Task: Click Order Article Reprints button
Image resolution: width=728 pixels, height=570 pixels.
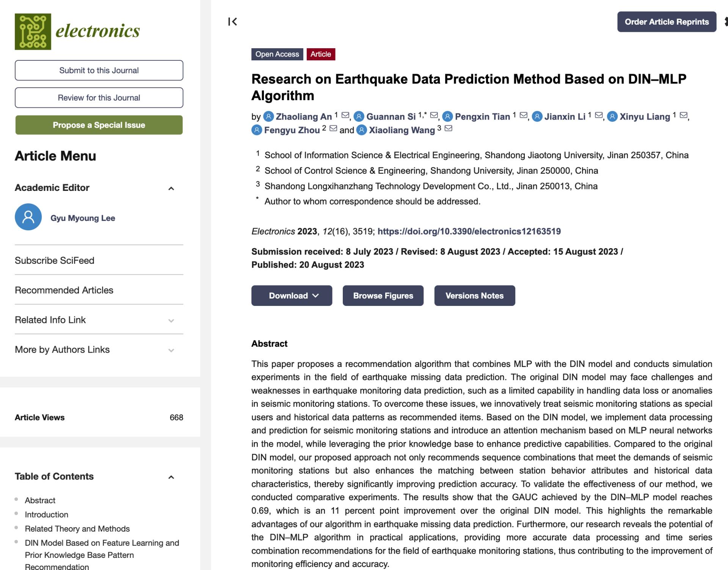Action: (x=667, y=22)
